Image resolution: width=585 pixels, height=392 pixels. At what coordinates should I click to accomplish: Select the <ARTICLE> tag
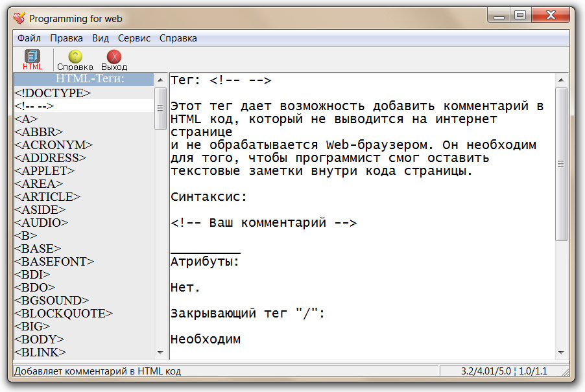tap(84, 196)
